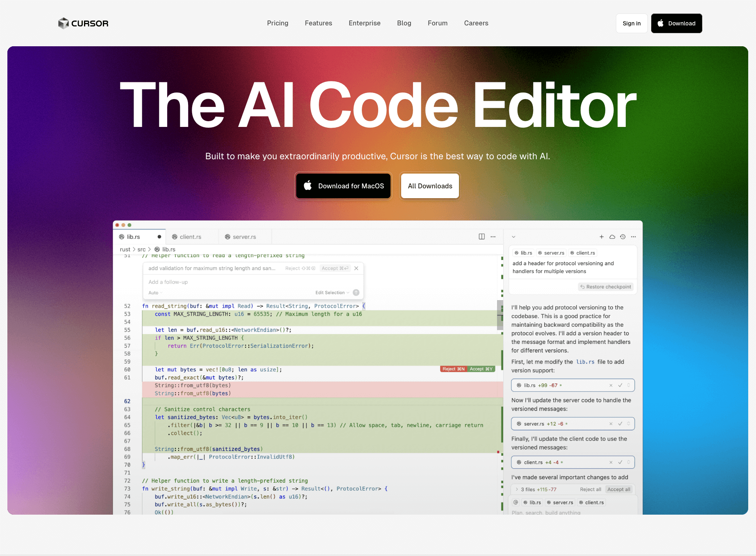
Task: Click client.rs chip in chat input
Action: (x=591, y=502)
